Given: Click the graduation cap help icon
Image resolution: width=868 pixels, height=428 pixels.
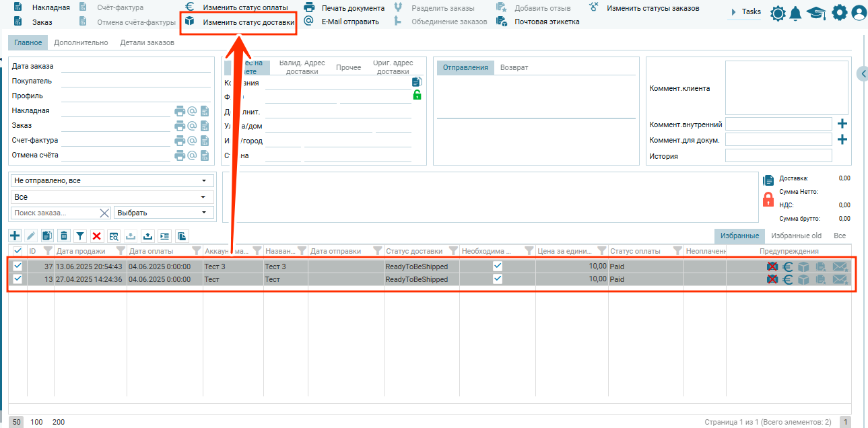Looking at the screenshot, I should 816,13.
